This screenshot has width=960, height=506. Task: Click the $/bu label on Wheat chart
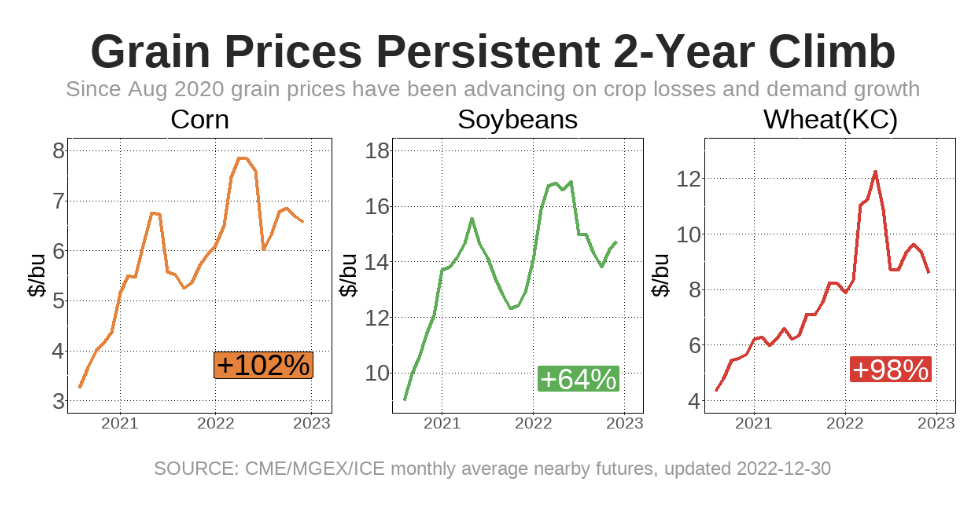(661, 276)
